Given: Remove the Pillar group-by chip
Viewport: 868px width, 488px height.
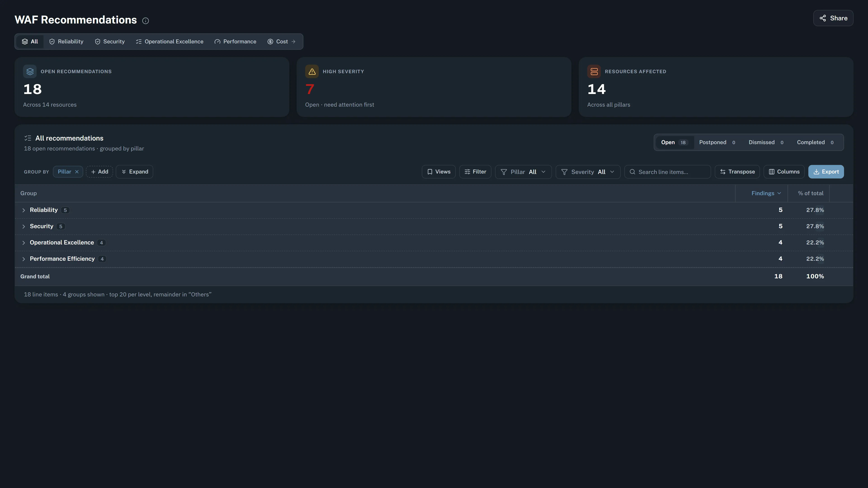Looking at the screenshot, I should [x=77, y=172].
